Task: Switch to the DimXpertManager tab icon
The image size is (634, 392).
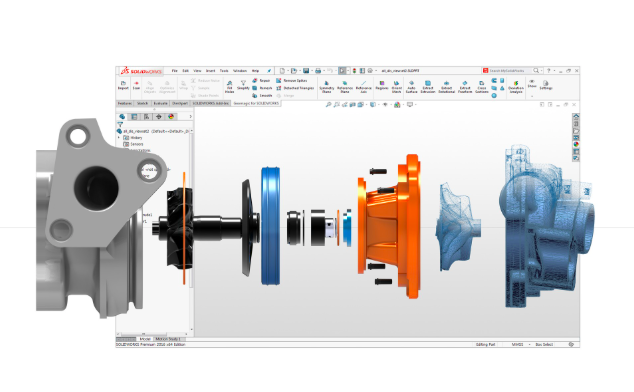Action: click(158, 117)
